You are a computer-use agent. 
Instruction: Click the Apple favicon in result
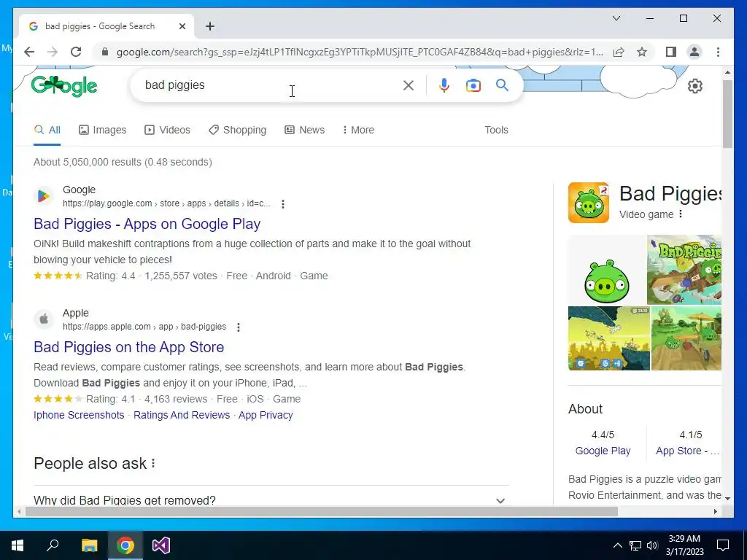[x=44, y=319]
